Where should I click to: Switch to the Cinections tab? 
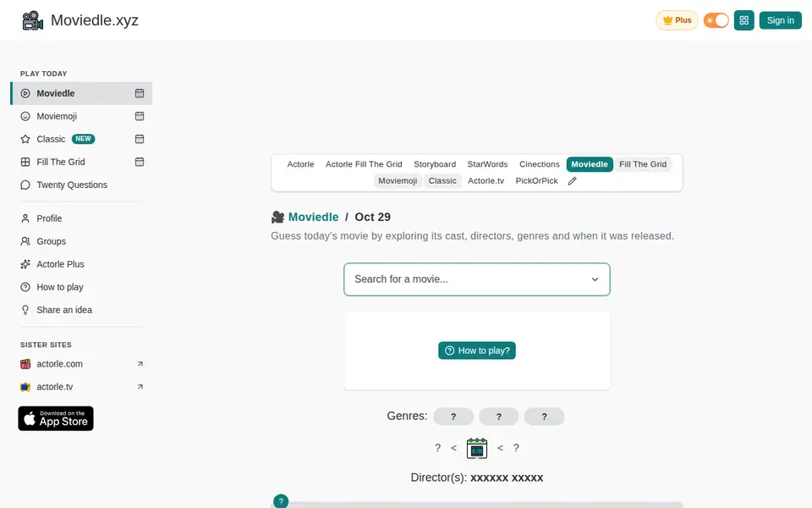tap(539, 164)
